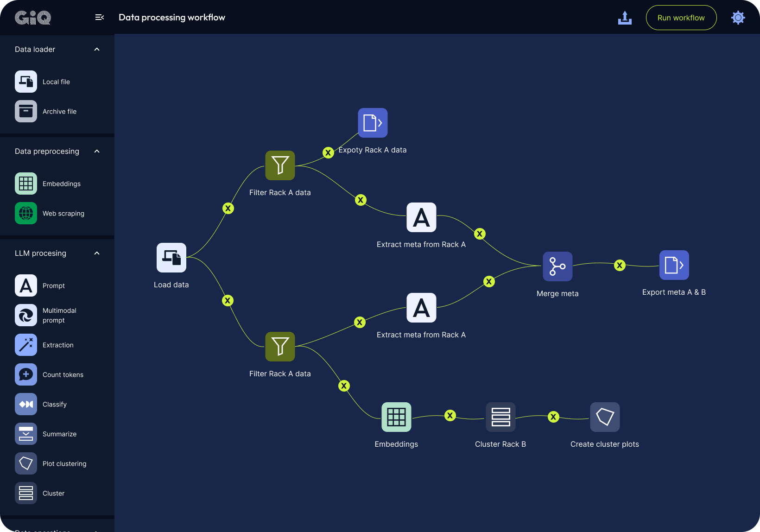This screenshot has height=532, width=760.
Task: Pick the Embeddings icon in the sidebar
Action: click(26, 184)
